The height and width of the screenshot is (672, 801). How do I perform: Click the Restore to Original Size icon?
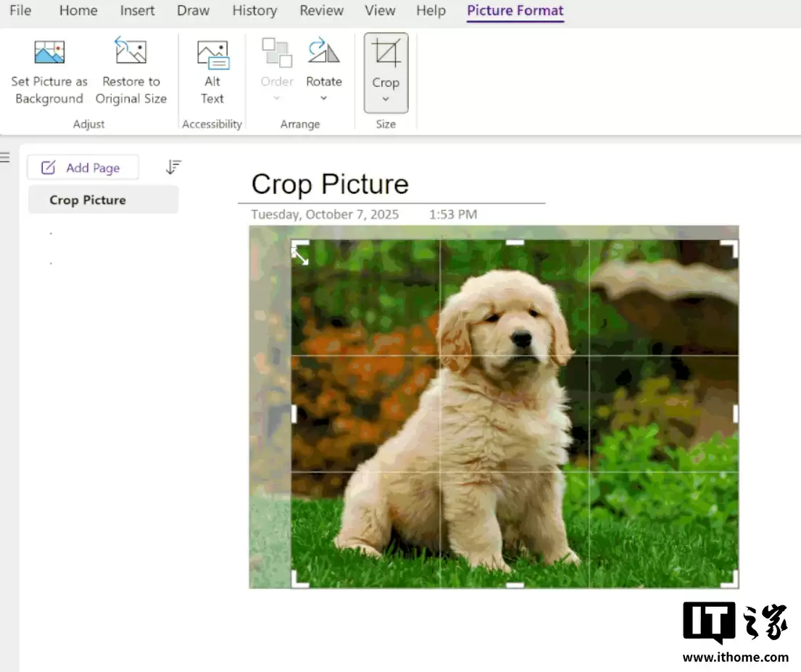click(x=131, y=52)
